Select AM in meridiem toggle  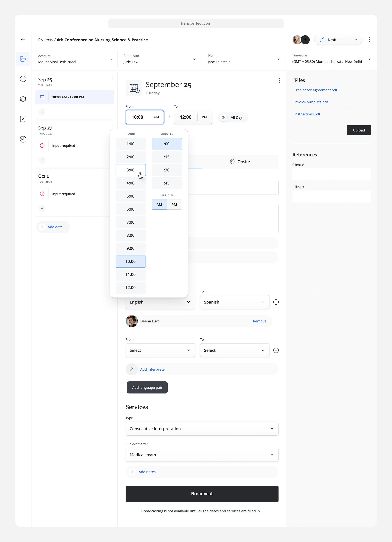click(x=159, y=204)
